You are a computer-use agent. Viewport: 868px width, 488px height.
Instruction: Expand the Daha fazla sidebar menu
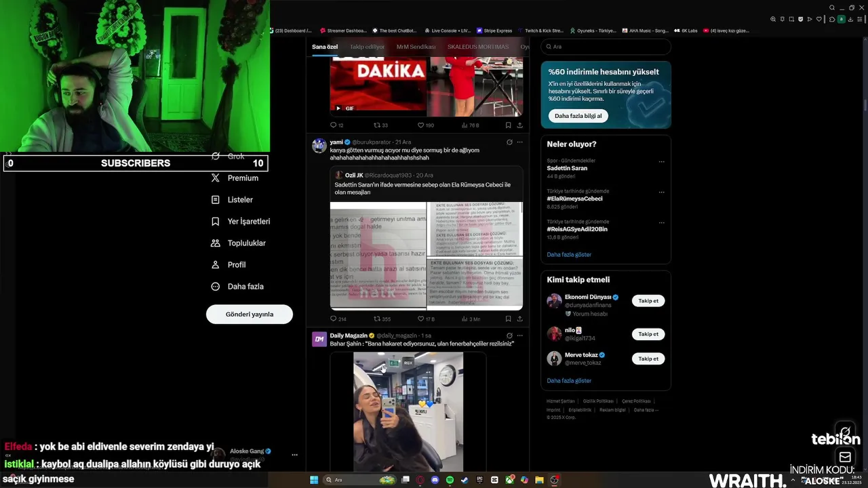pos(237,286)
